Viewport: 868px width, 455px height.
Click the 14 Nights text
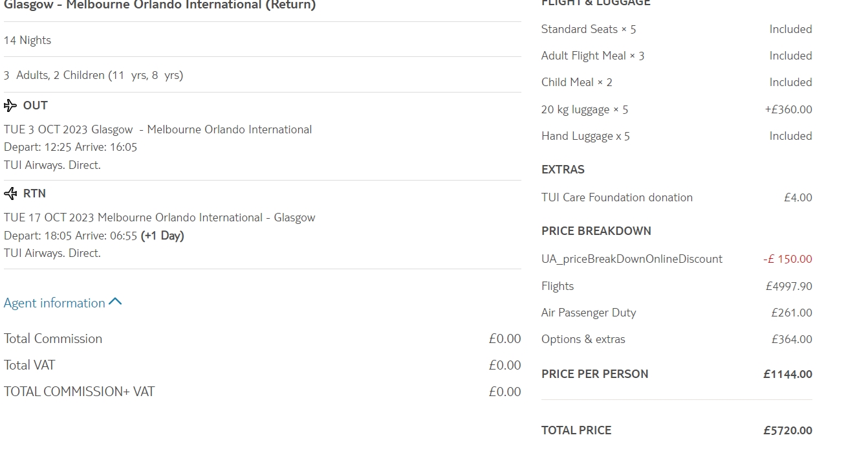[27, 40]
